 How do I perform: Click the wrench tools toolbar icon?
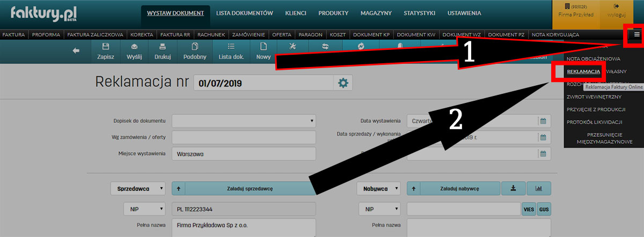(x=292, y=47)
